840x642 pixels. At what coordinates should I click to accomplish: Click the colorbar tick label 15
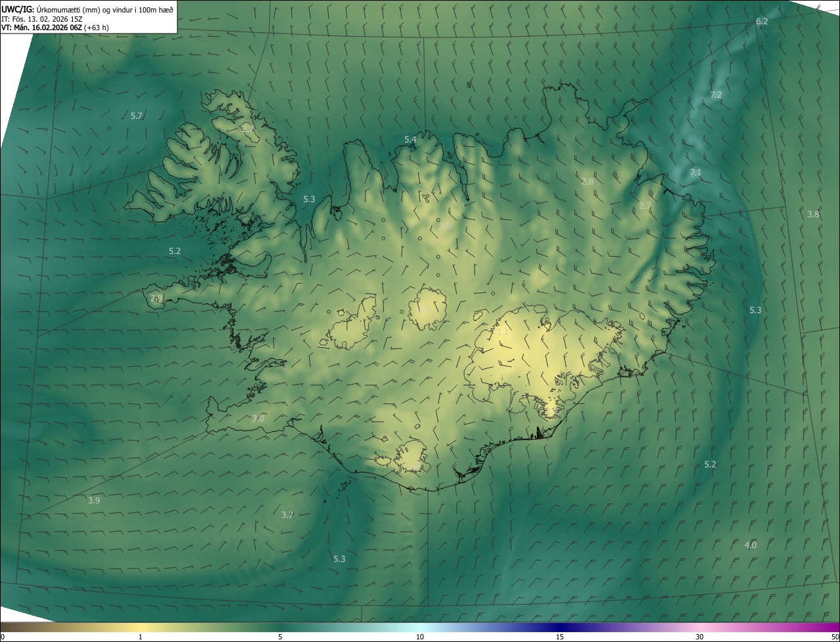coord(560,637)
